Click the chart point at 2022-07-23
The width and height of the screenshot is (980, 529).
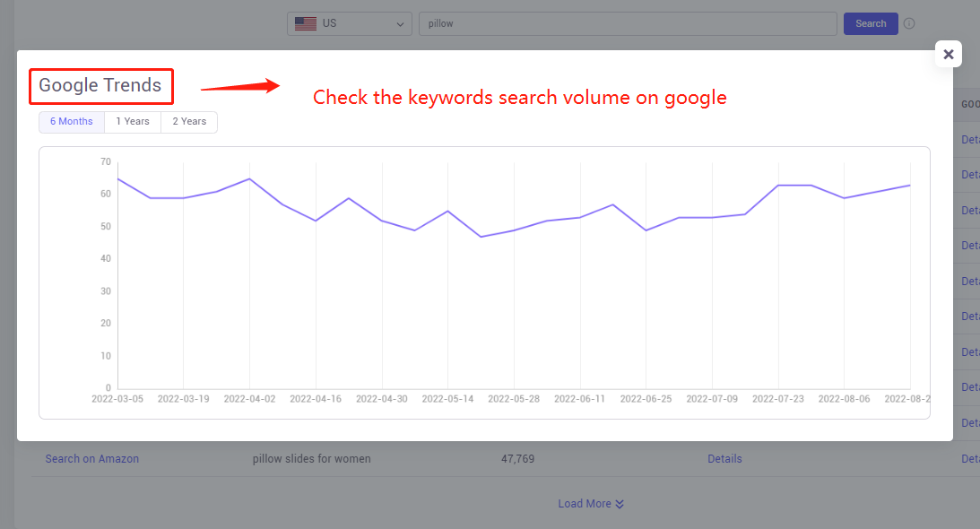[778, 185]
